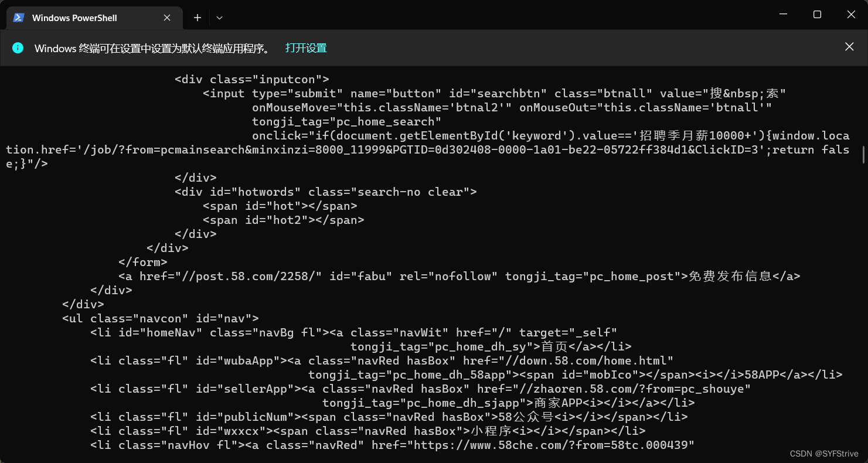Click the closing </form> tag
The image size is (868, 463).
coord(143,262)
